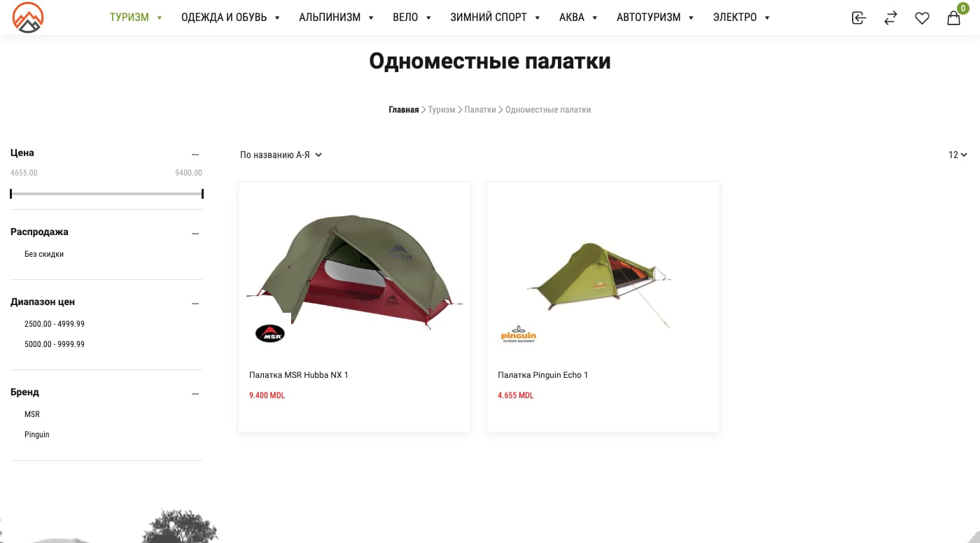This screenshot has height=543, width=980.
Task: Open the compare arrows icon
Action: click(x=890, y=18)
